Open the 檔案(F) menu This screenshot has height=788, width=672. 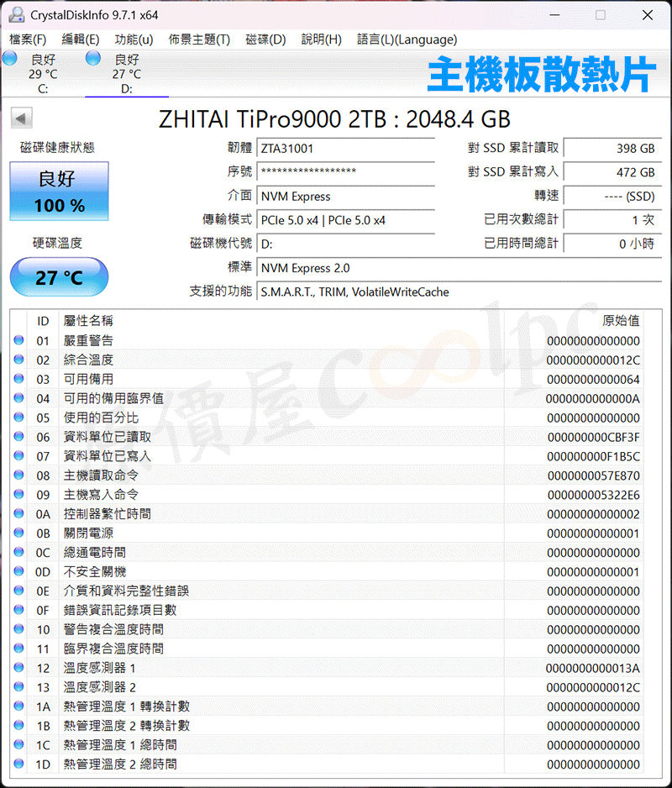[x=28, y=39]
